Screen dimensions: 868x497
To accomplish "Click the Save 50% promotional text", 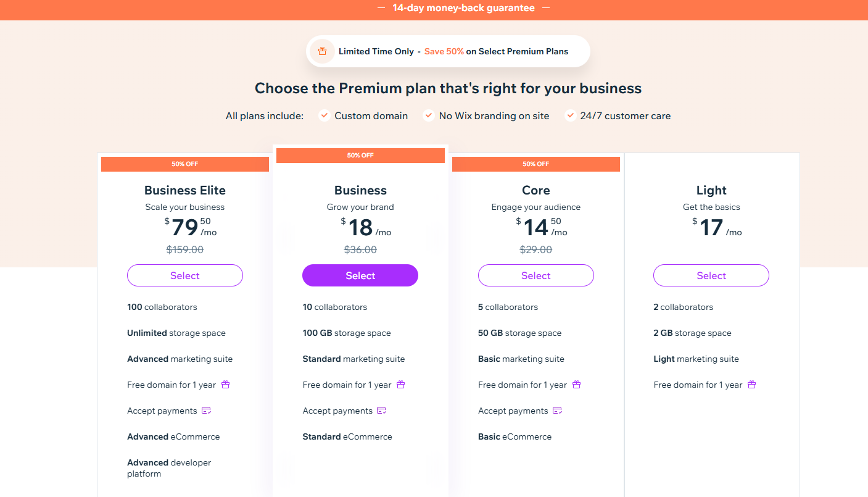I will pos(444,51).
